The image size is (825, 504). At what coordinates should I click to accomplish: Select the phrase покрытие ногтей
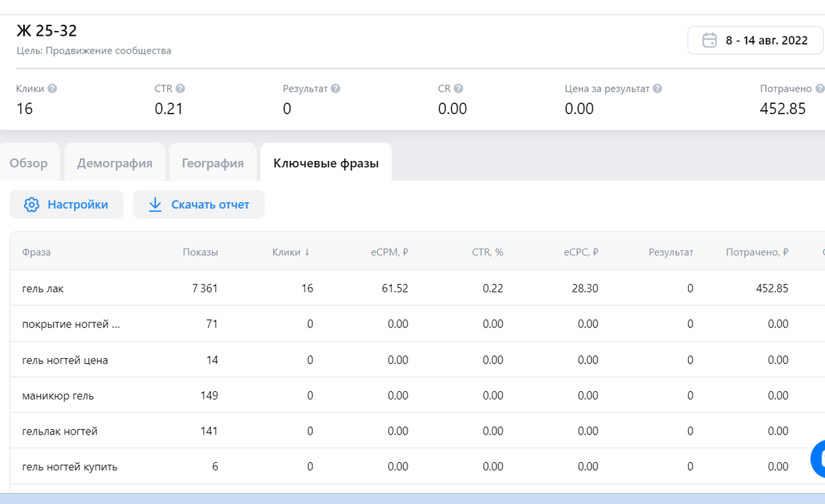pyautogui.click(x=71, y=324)
